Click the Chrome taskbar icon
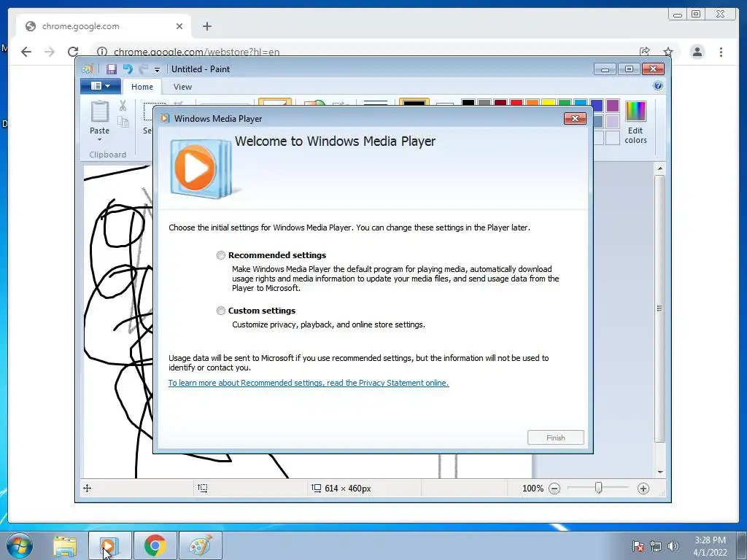The width and height of the screenshot is (747, 560). coord(155,545)
